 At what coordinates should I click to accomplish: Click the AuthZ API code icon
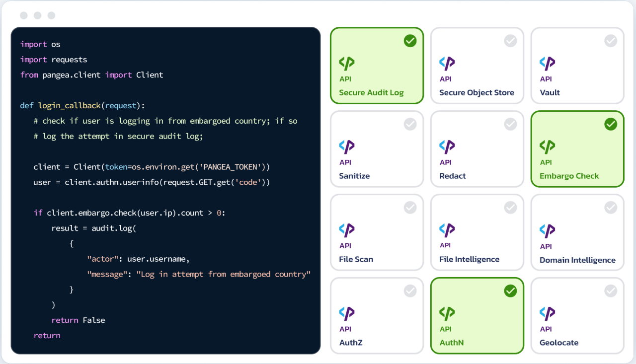tap(347, 313)
